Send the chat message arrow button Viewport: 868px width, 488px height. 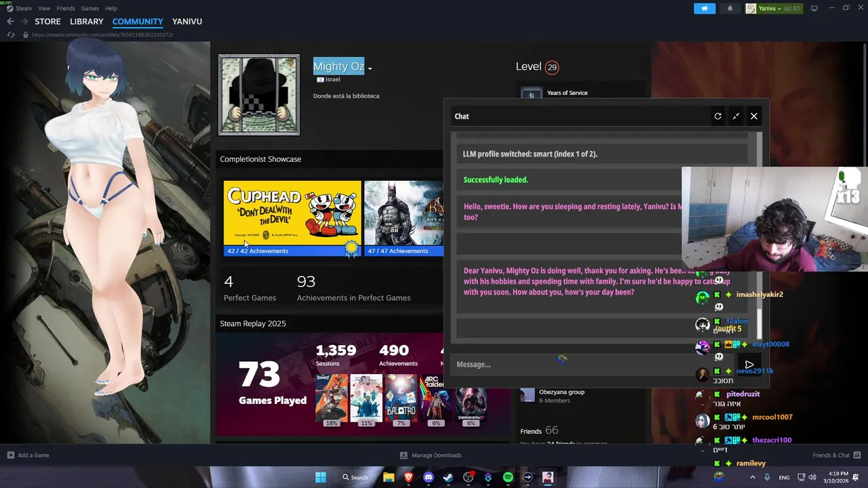(749, 365)
